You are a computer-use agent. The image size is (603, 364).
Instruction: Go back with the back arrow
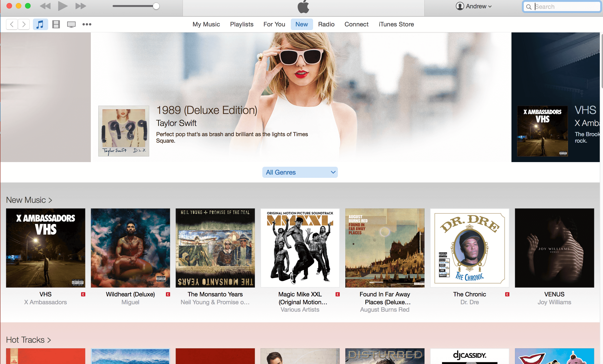click(x=12, y=24)
